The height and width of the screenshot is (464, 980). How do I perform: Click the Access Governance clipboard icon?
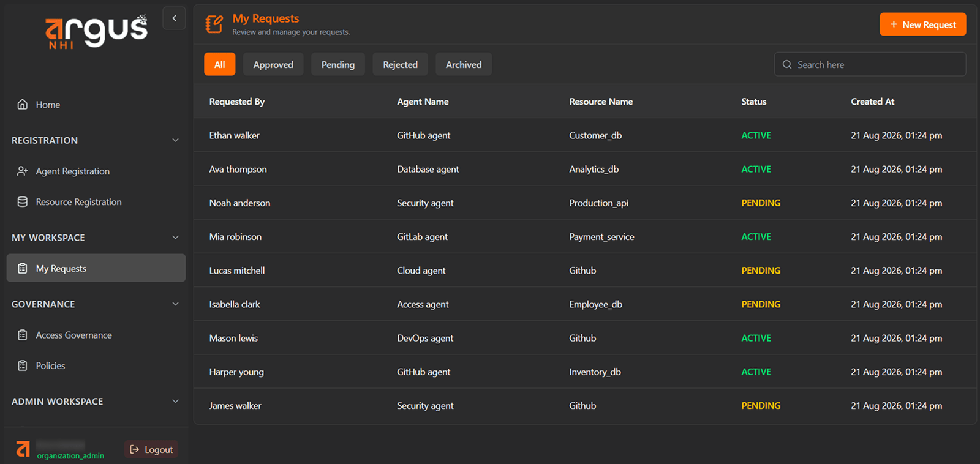pyautogui.click(x=23, y=335)
